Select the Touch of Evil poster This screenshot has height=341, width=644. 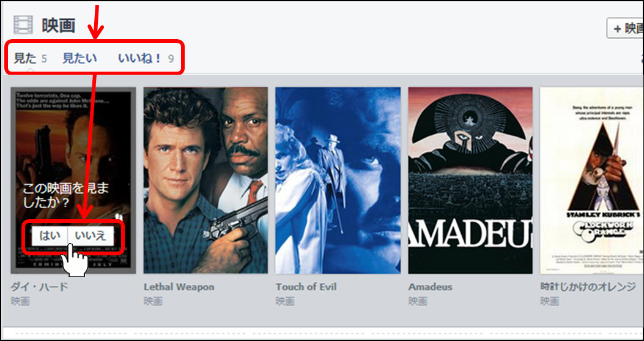click(x=338, y=180)
